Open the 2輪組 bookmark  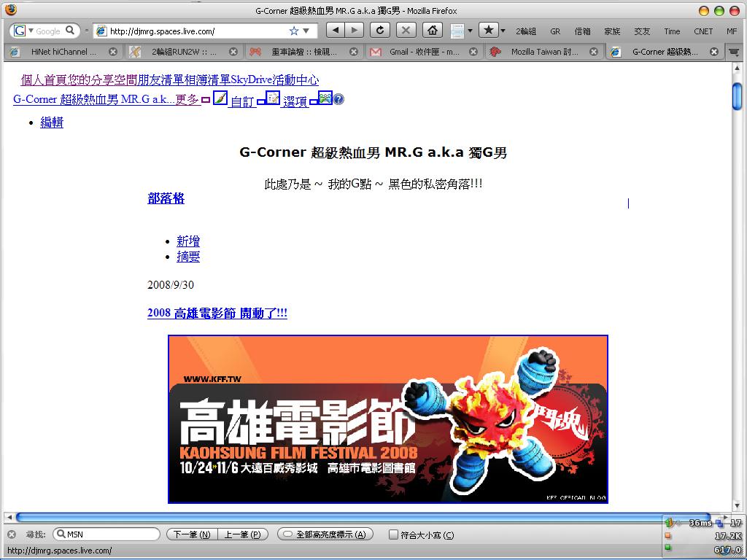(526, 31)
